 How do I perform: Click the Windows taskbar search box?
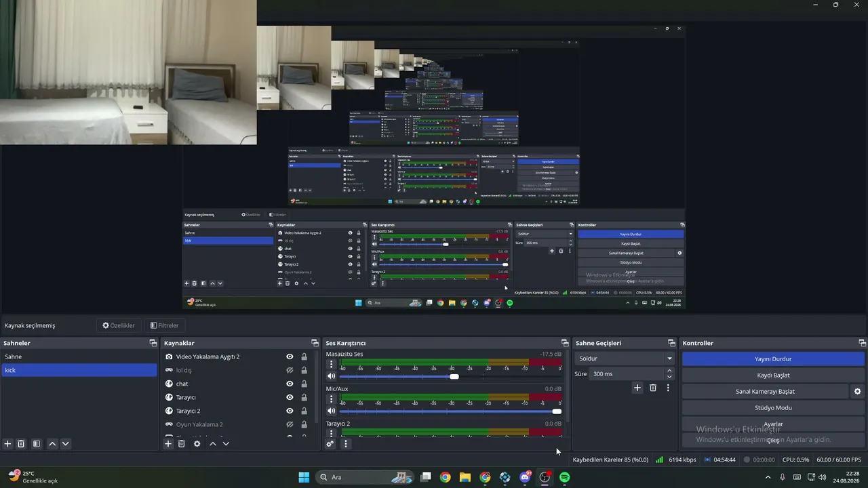point(366,477)
